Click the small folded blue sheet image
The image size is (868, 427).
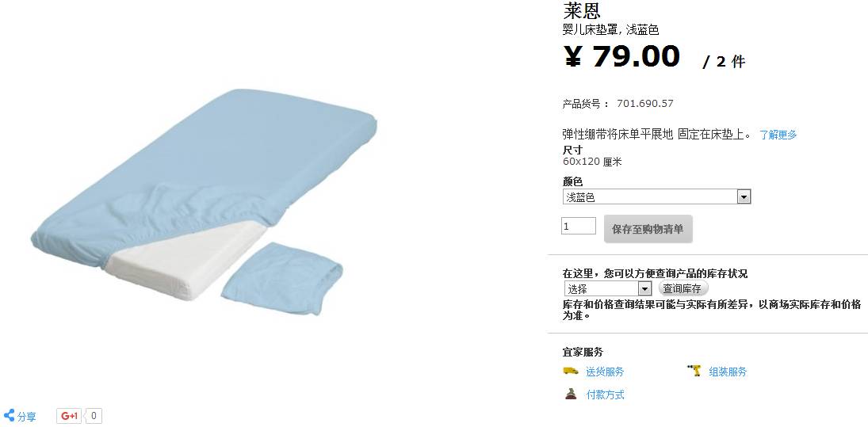coord(281,278)
